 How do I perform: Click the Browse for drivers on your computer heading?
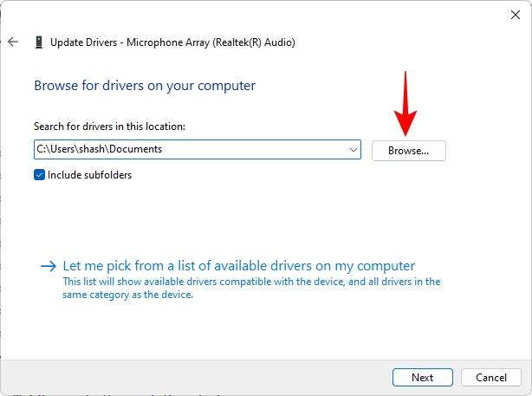click(x=145, y=86)
